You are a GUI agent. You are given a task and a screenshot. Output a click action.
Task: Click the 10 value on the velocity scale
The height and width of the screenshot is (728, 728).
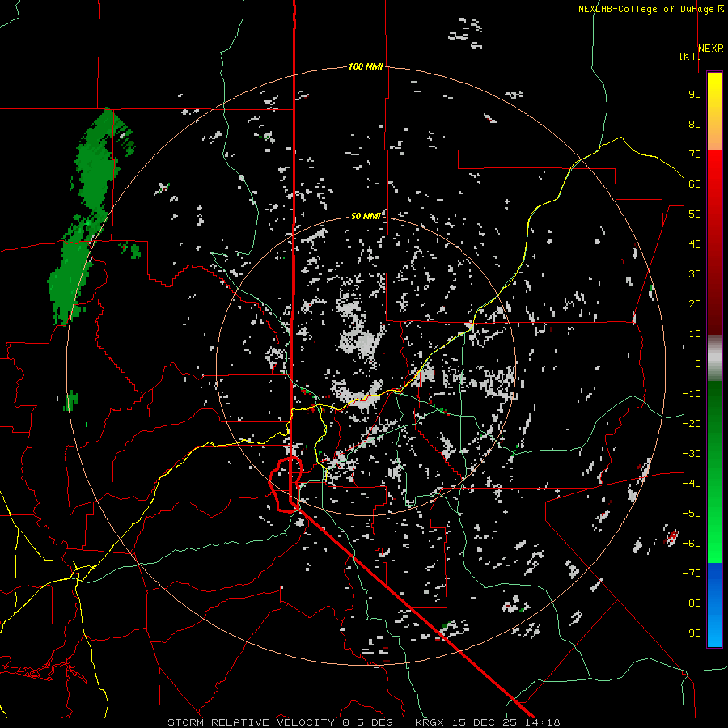click(695, 334)
